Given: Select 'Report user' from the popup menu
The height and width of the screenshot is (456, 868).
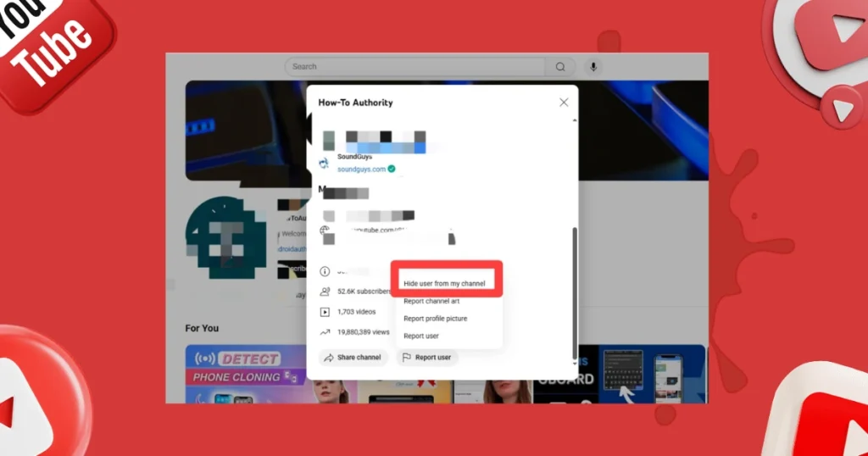Looking at the screenshot, I should click(421, 336).
